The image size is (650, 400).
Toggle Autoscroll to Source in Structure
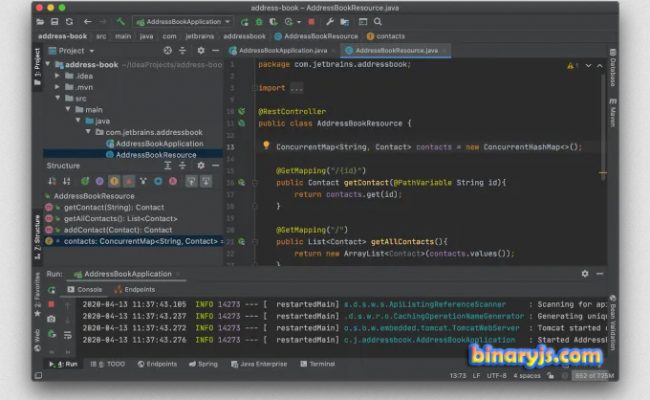pos(191,181)
